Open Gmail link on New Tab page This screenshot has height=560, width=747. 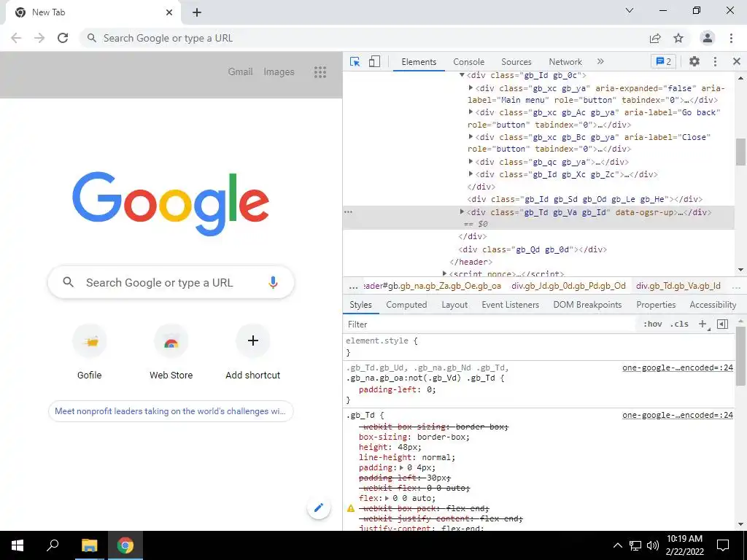tap(240, 72)
